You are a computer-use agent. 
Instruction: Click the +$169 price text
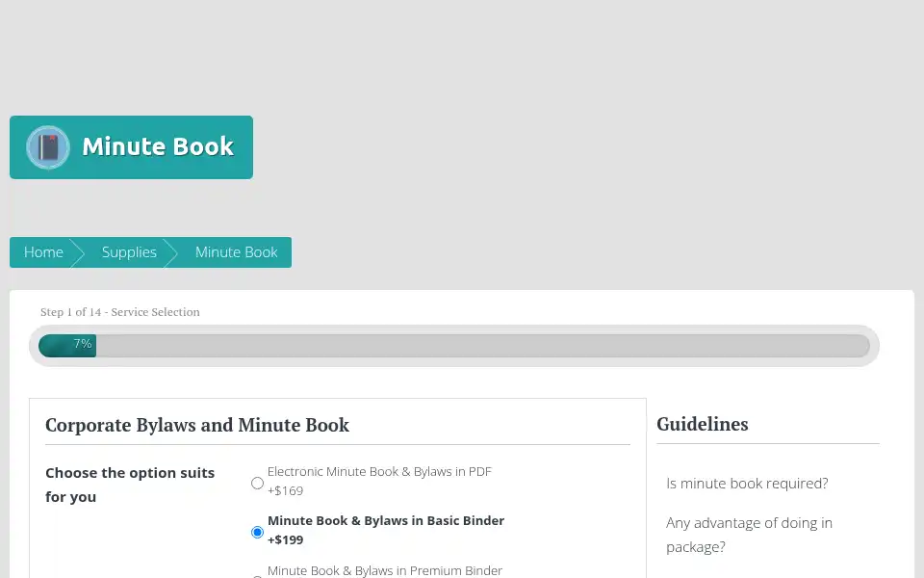point(285,490)
